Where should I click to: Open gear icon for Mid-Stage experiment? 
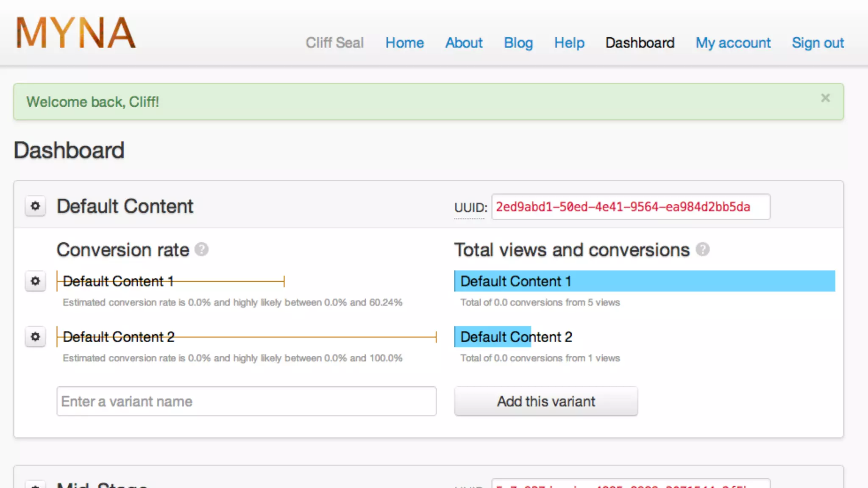pos(35,485)
